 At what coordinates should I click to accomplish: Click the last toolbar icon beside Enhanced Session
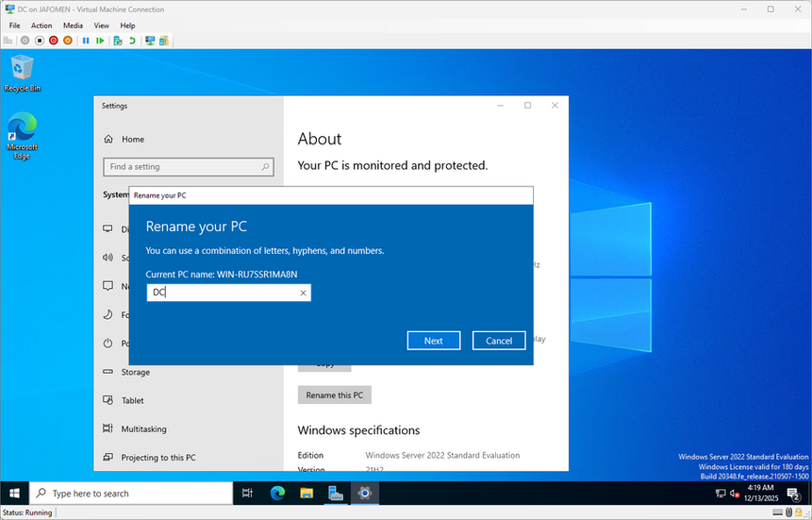click(x=164, y=41)
